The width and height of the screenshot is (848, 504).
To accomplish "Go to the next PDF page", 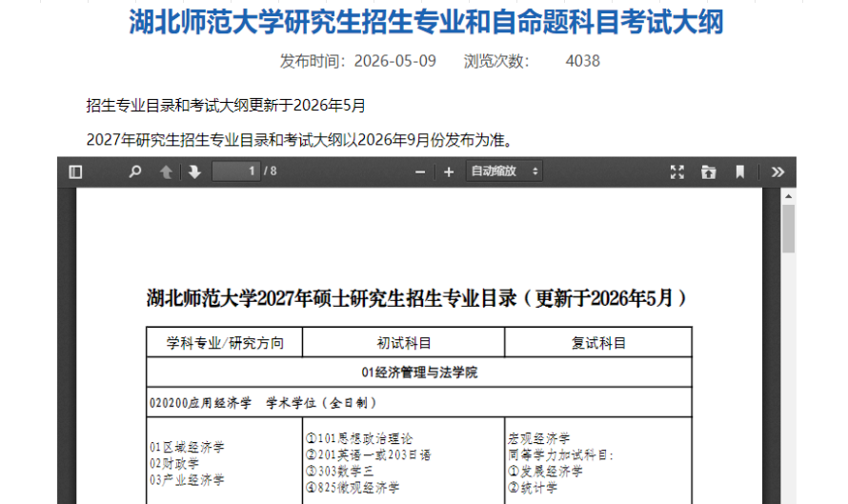I will pos(194,171).
